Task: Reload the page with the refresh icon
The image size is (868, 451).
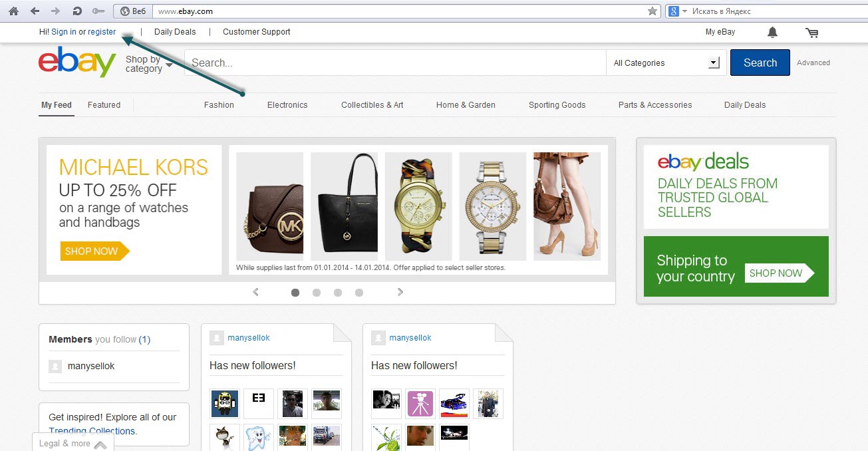Action: (x=76, y=11)
